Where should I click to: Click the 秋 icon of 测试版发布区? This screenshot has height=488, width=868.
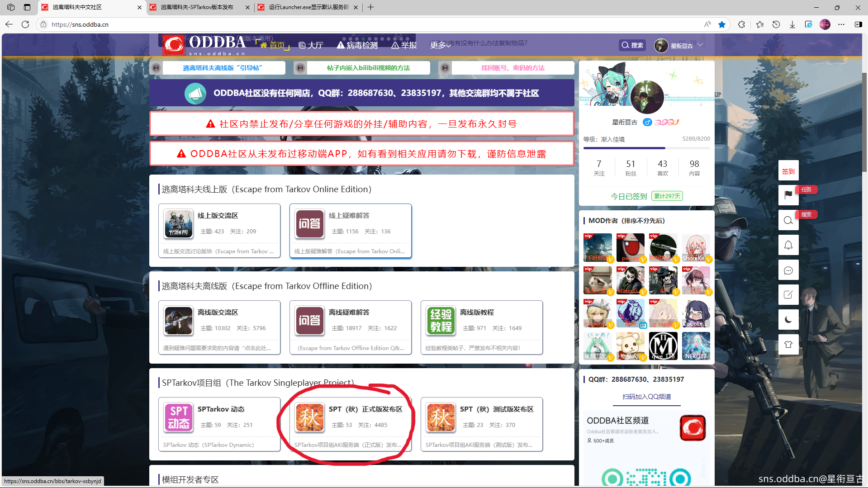click(441, 417)
